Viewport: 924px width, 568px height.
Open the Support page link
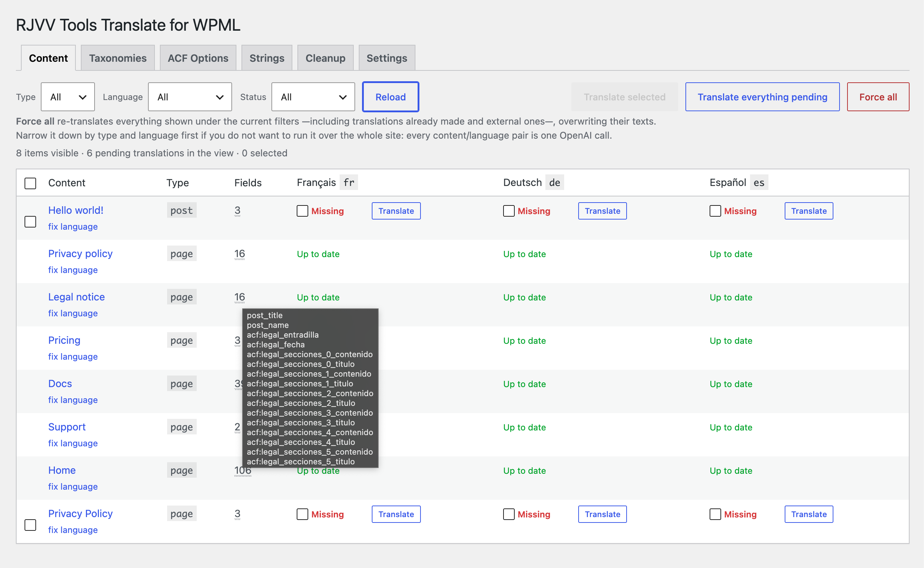click(x=67, y=427)
